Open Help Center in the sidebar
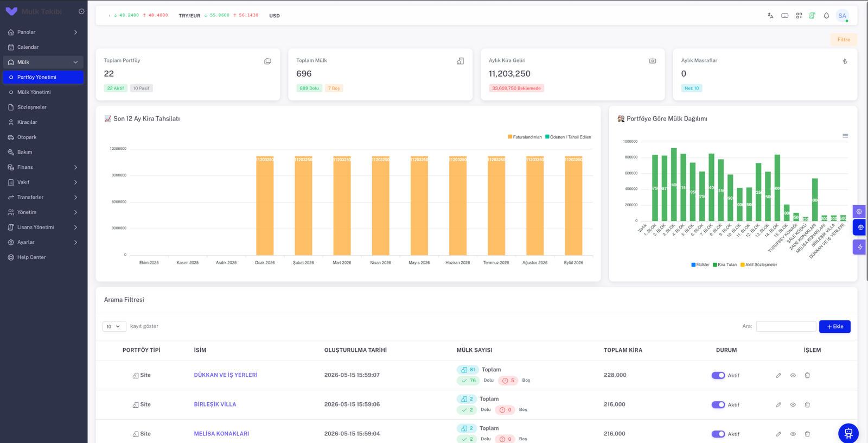This screenshot has width=868, height=443. (x=43, y=257)
